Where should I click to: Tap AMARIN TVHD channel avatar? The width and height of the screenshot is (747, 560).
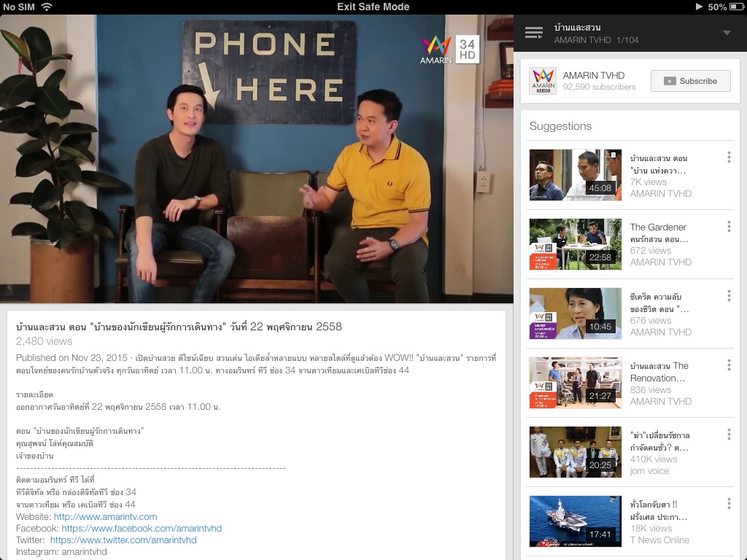(543, 81)
